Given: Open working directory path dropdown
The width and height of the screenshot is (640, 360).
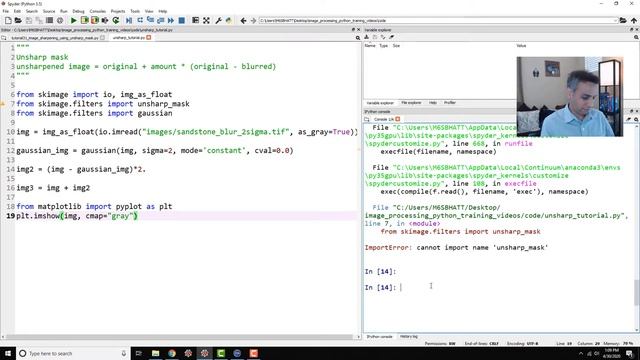Looking at the screenshot, I should click(615, 20).
